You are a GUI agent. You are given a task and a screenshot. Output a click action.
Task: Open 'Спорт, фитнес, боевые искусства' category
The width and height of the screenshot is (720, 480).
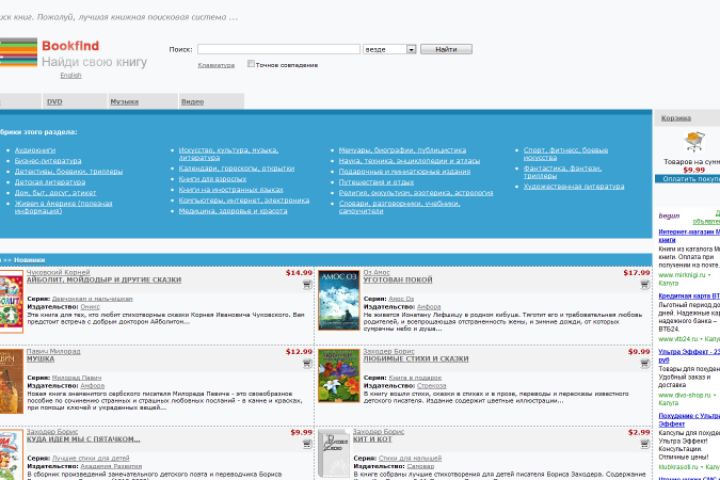[566, 154]
